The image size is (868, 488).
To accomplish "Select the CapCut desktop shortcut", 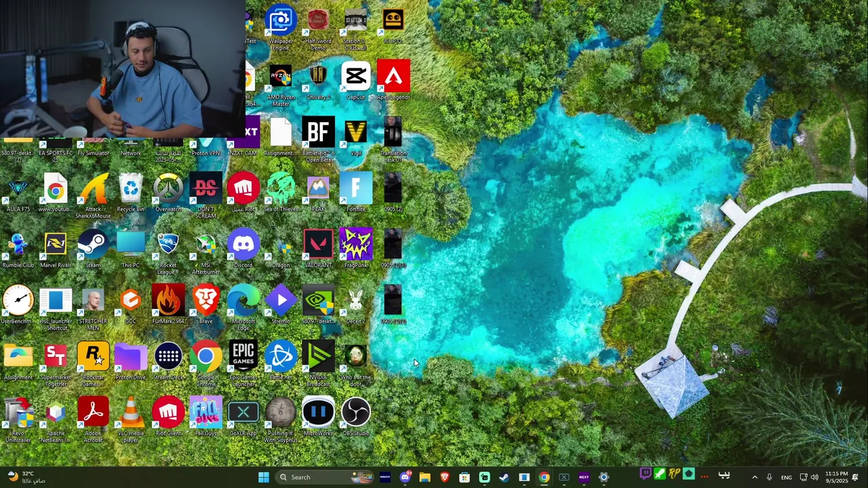I will pos(355,80).
